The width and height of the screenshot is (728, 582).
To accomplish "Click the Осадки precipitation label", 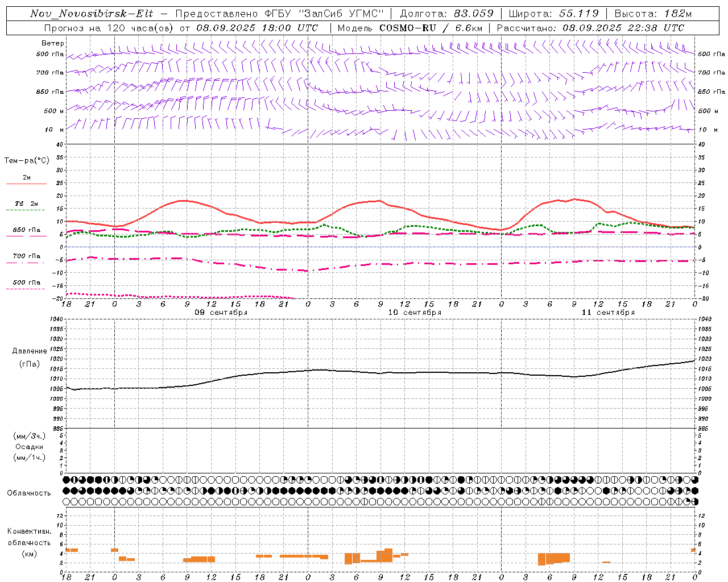I will 30,447.
